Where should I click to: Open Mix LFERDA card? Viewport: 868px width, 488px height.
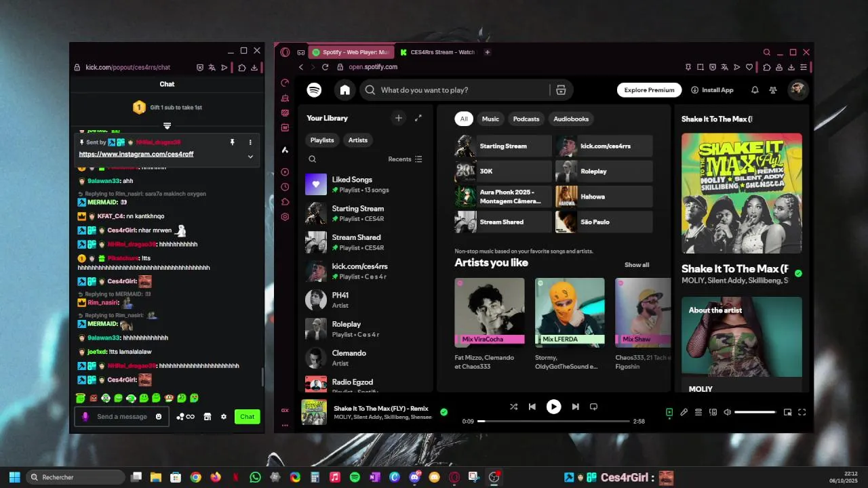[570, 324]
